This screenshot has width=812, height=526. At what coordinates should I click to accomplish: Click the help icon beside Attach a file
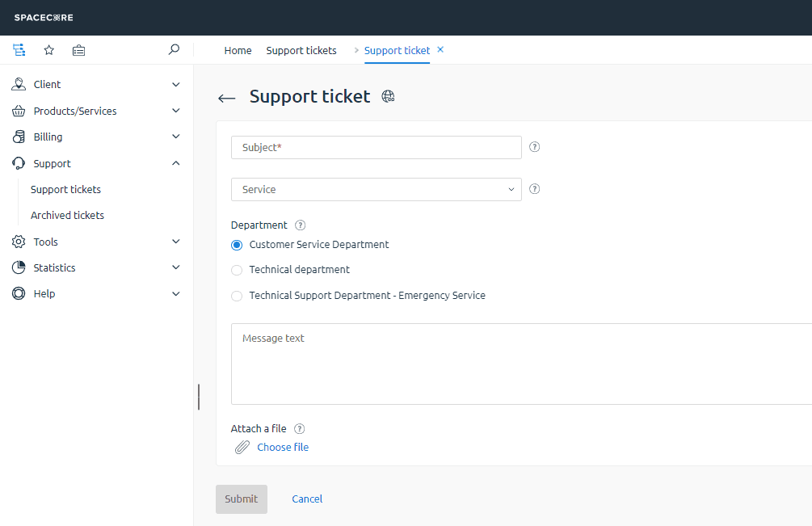pyautogui.click(x=299, y=429)
